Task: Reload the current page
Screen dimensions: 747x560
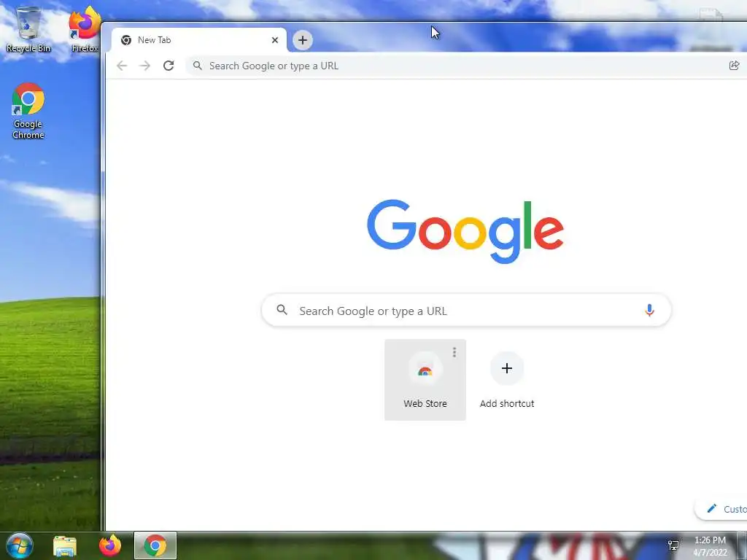Action: (169, 66)
